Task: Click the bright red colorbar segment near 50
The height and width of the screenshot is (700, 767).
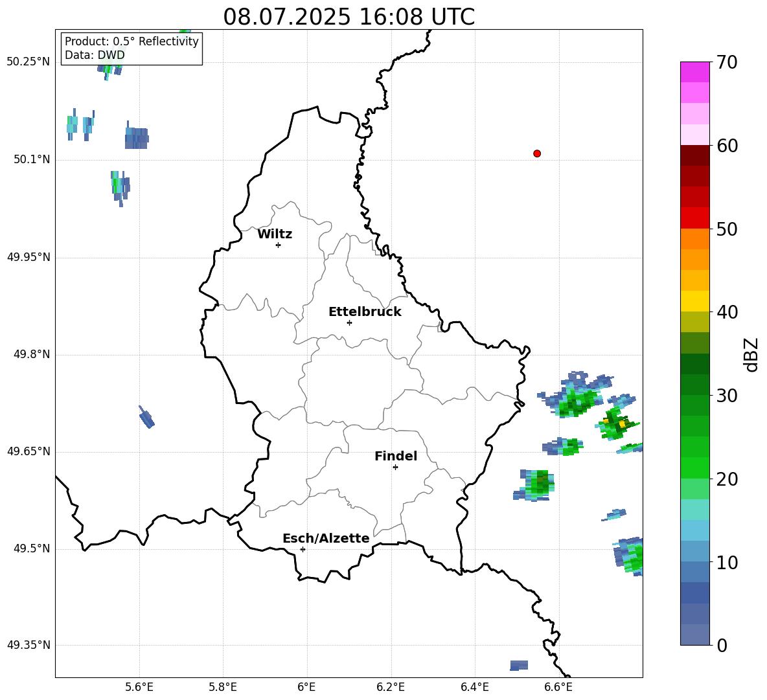Action: 694,218
